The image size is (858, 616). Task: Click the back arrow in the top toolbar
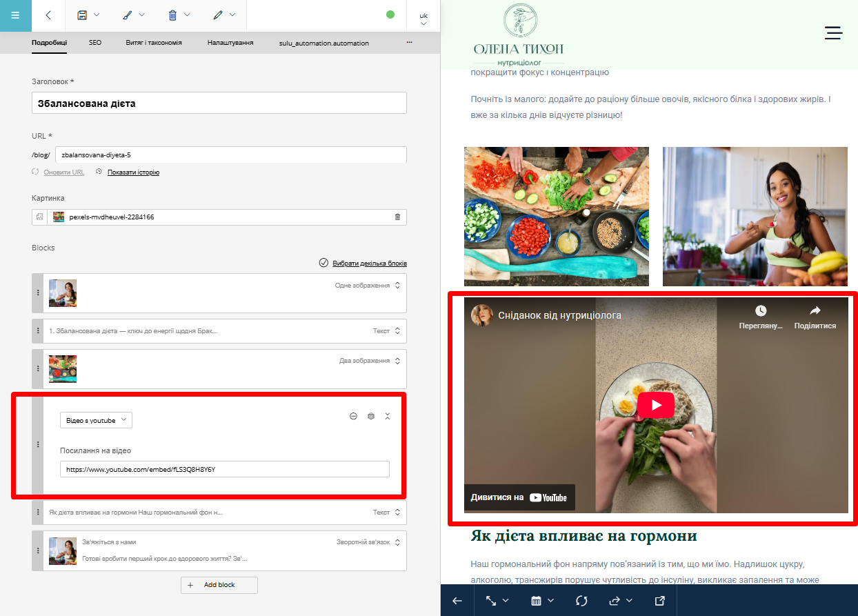48,15
